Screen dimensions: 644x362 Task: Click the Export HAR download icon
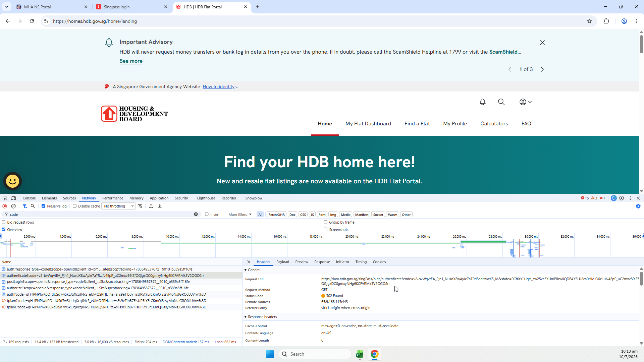tap(160, 206)
